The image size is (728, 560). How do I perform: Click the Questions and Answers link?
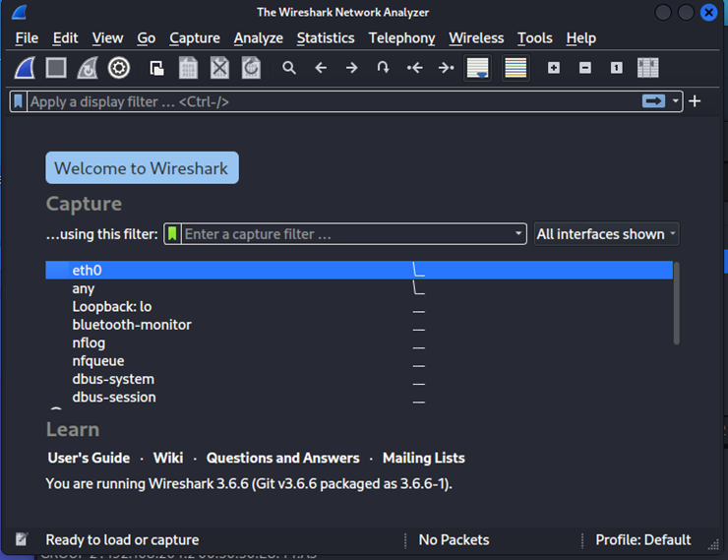[282, 458]
